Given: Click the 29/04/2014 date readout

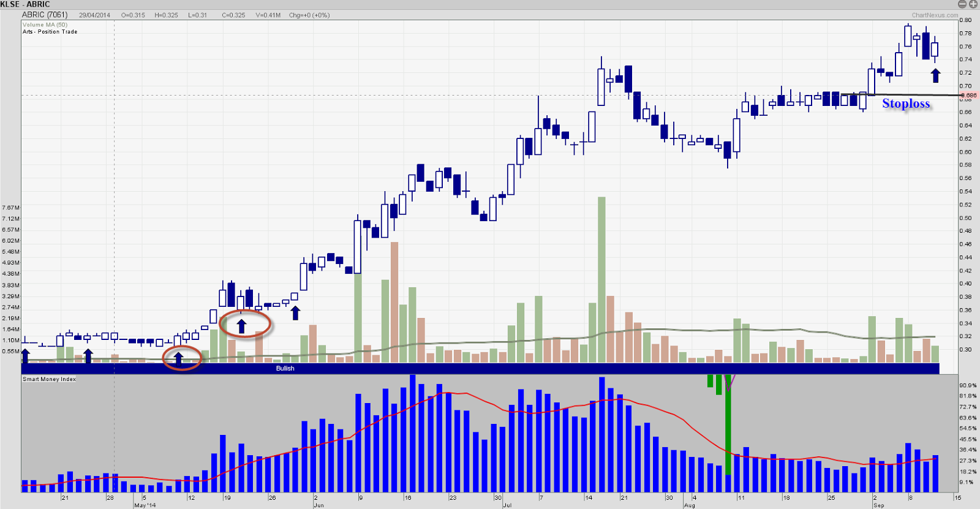Looking at the screenshot, I should point(94,15).
